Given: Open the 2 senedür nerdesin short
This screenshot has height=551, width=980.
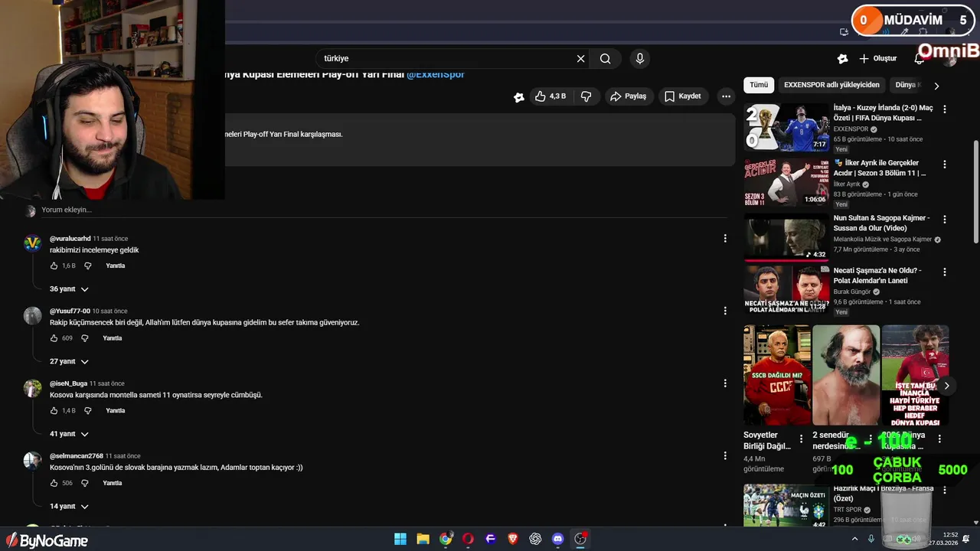Looking at the screenshot, I should [846, 375].
